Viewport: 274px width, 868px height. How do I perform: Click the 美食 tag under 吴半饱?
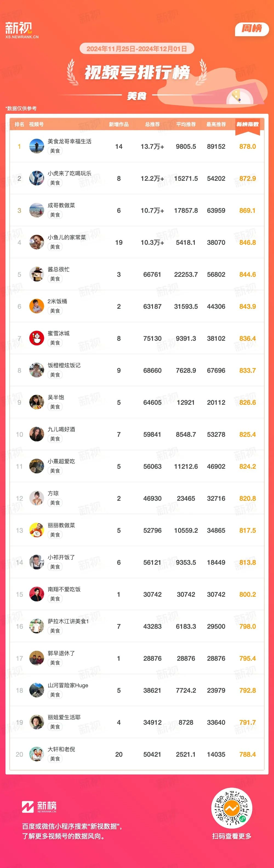point(55,407)
